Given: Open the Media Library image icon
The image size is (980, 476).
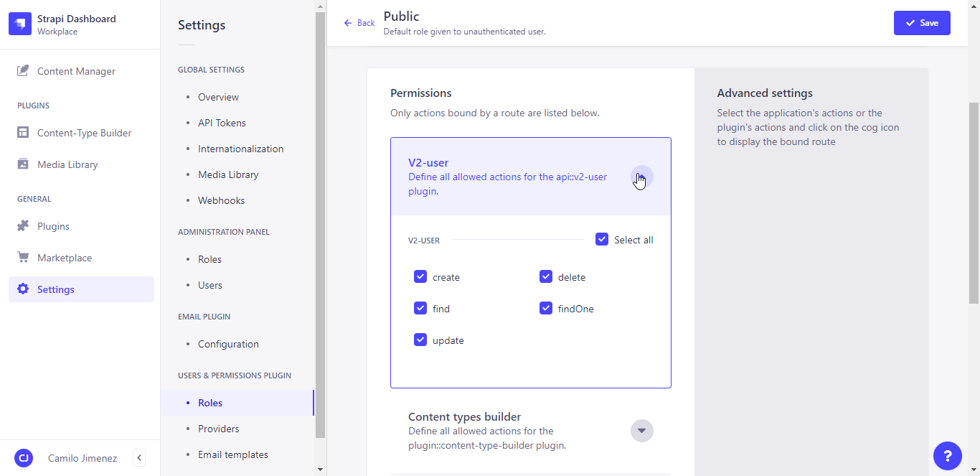Looking at the screenshot, I should 23,164.
